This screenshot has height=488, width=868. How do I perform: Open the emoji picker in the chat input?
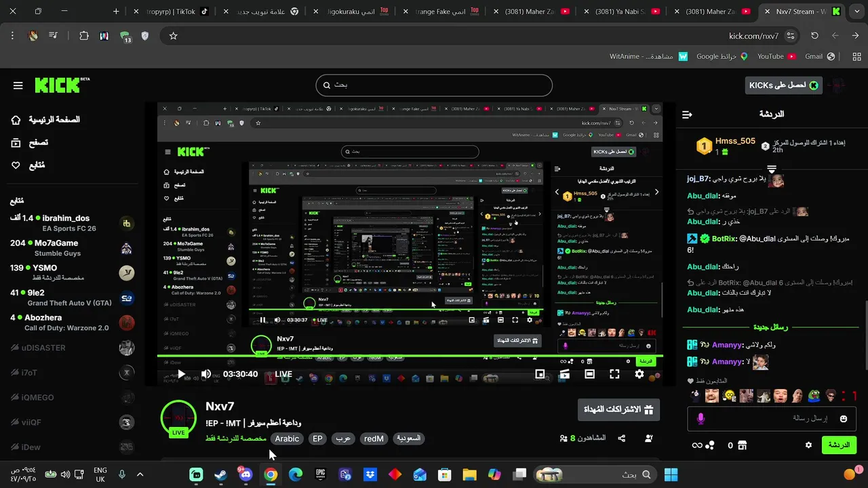pos(843,419)
